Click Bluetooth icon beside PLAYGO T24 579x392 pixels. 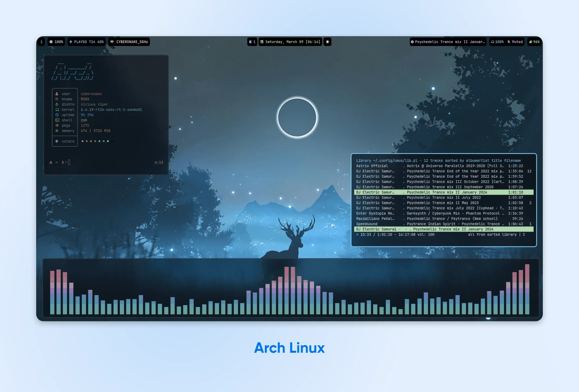(x=71, y=42)
